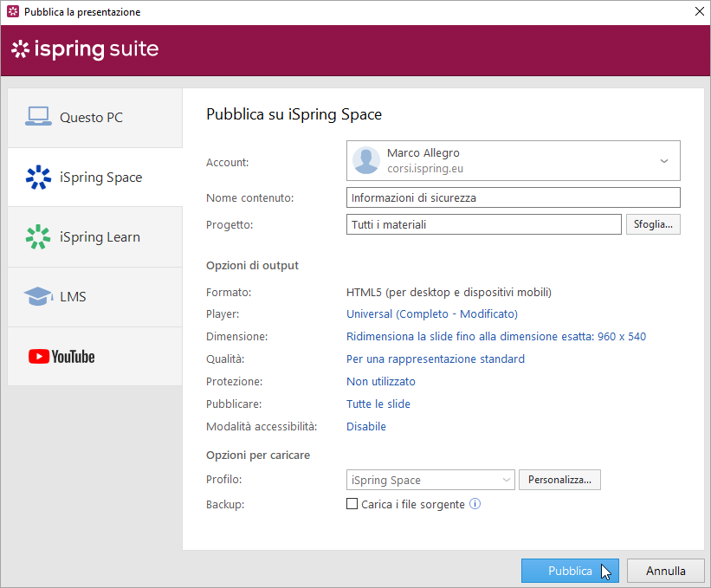
Task: Click the iSpring Learn green star icon
Action: point(38,237)
